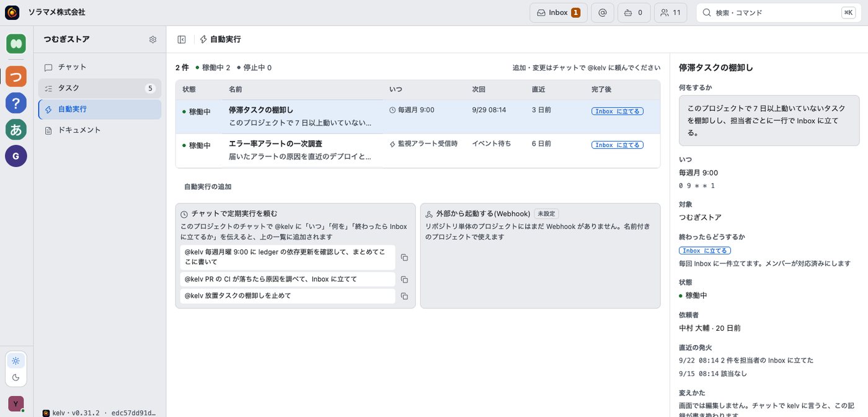
Task: Click Inbox に立てる badge in エラー率アラート row
Action: [x=618, y=145]
